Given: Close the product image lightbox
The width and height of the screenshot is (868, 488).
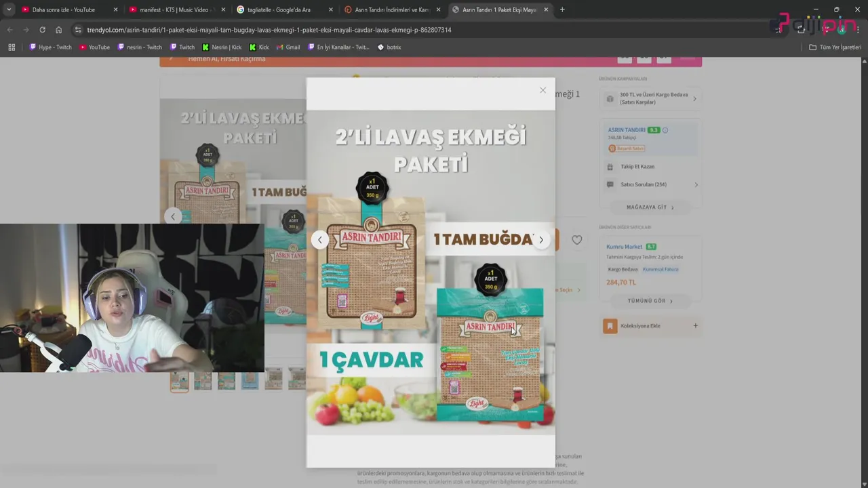Looking at the screenshot, I should (542, 90).
